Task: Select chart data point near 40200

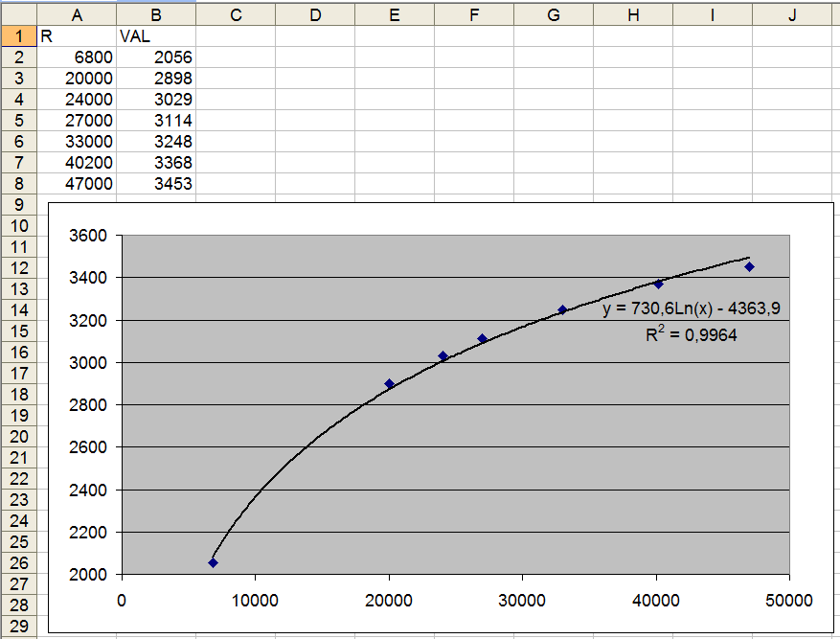Action: pyautogui.click(x=658, y=285)
